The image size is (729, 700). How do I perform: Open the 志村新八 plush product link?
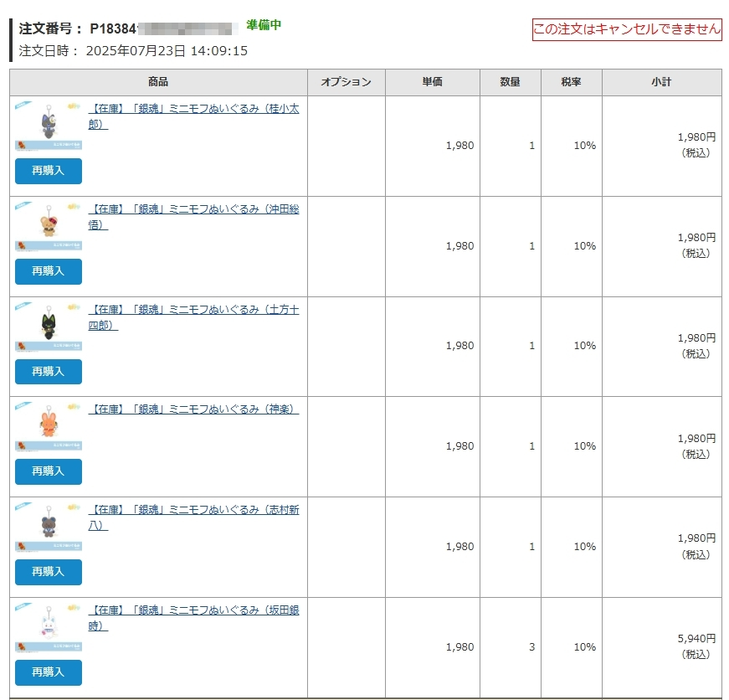[x=193, y=517]
